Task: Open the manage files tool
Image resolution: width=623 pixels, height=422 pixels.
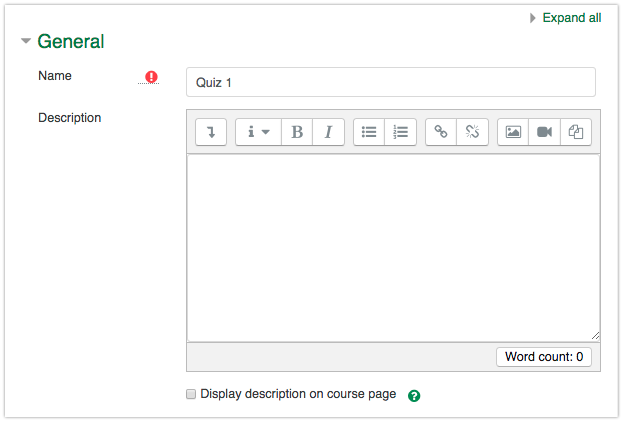Action: [x=575, y=132]
